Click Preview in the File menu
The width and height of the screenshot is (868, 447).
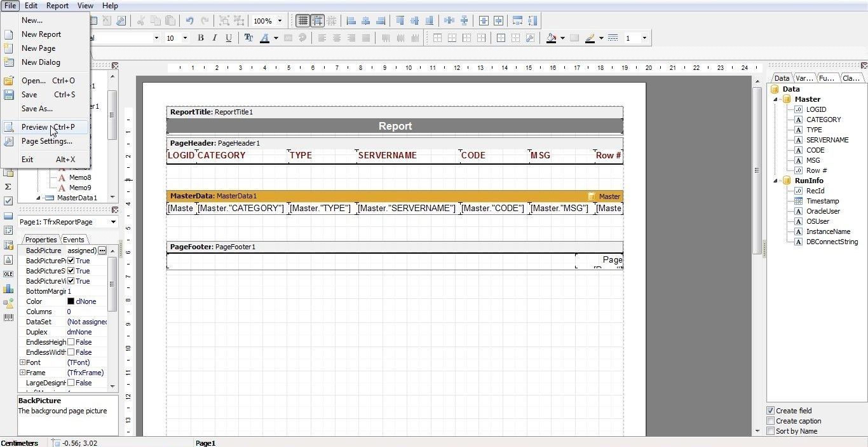(x=46, y=127)
